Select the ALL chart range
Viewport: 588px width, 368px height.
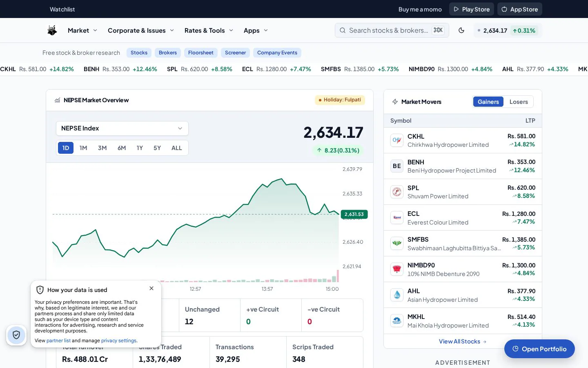[177, 148]
